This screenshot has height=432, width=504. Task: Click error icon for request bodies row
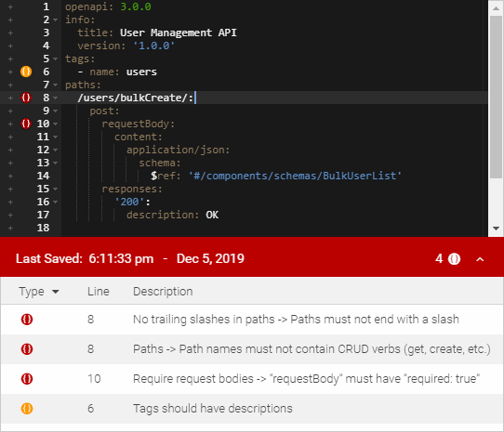click(x=27, y=379)
